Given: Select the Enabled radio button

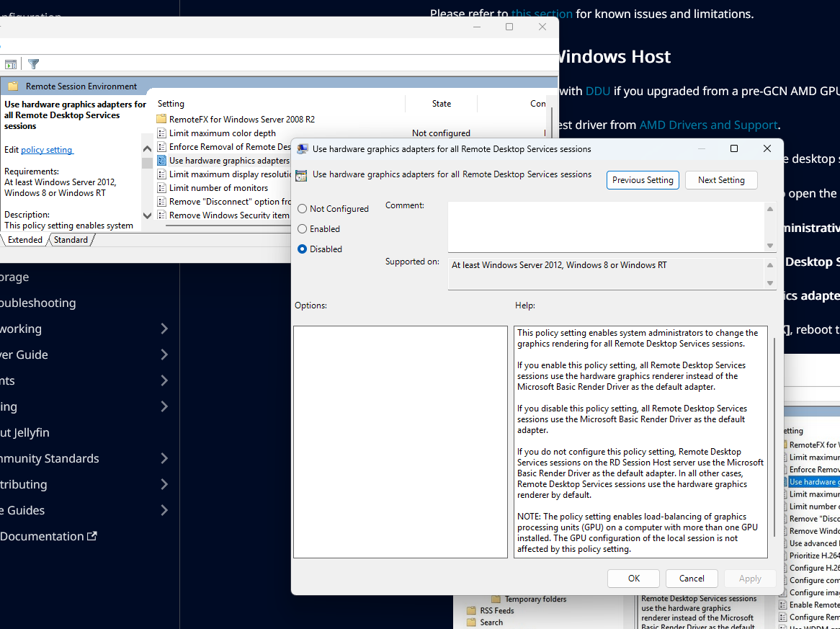Looking at the screenshot, I should [303, 229].
